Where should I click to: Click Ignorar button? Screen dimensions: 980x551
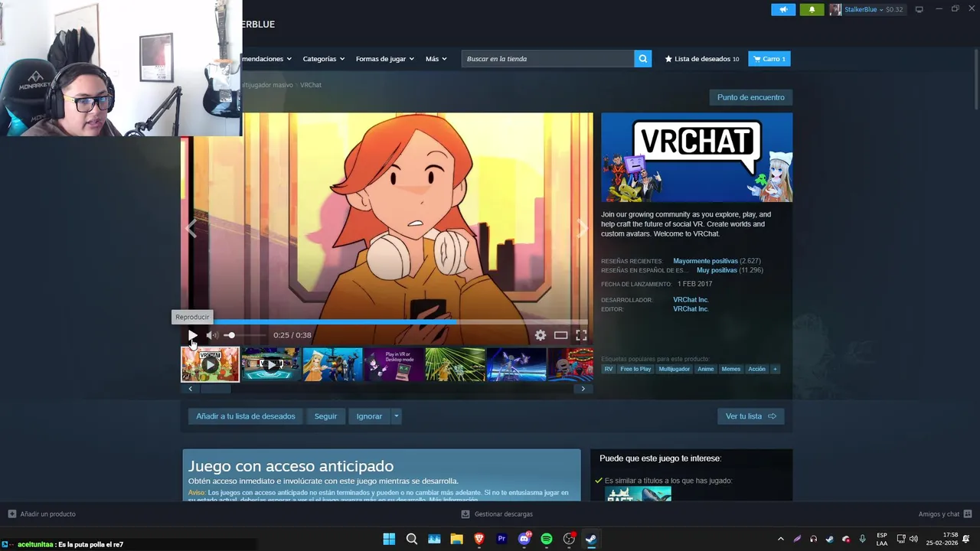click(x=369, y=416)
